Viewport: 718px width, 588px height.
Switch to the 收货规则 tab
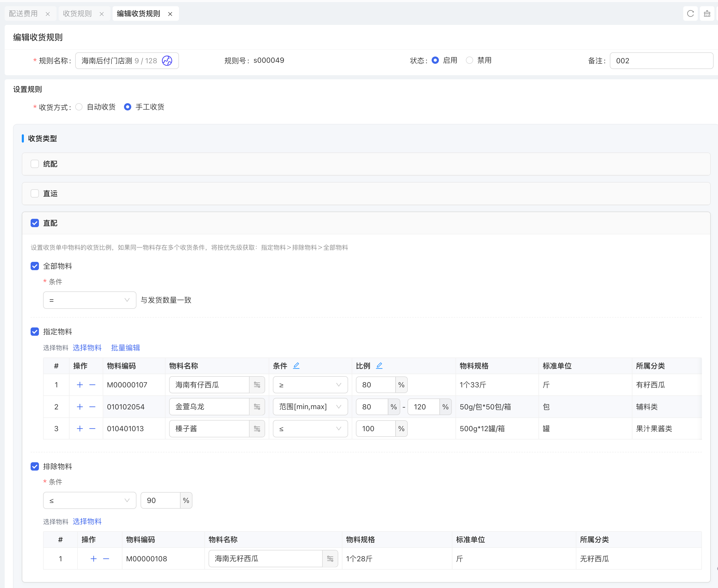[x=77, y=13]
